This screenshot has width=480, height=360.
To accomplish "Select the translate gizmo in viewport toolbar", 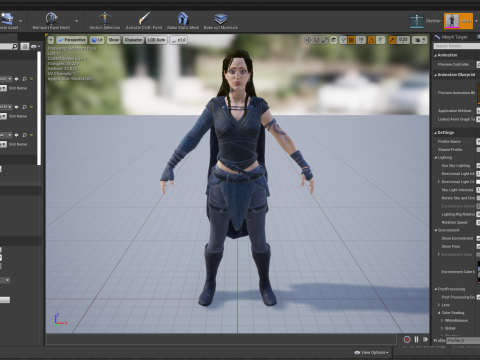I will (308, 40).
